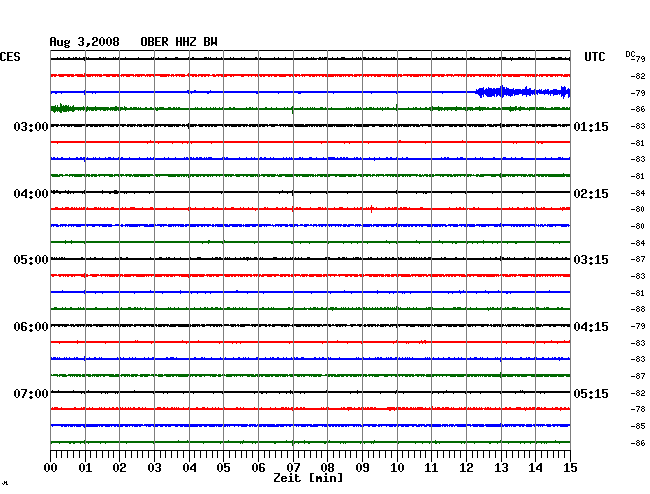Click the local time label "06:00"
This screenshot has width=650, height=494.
click(x=31, y=327)
